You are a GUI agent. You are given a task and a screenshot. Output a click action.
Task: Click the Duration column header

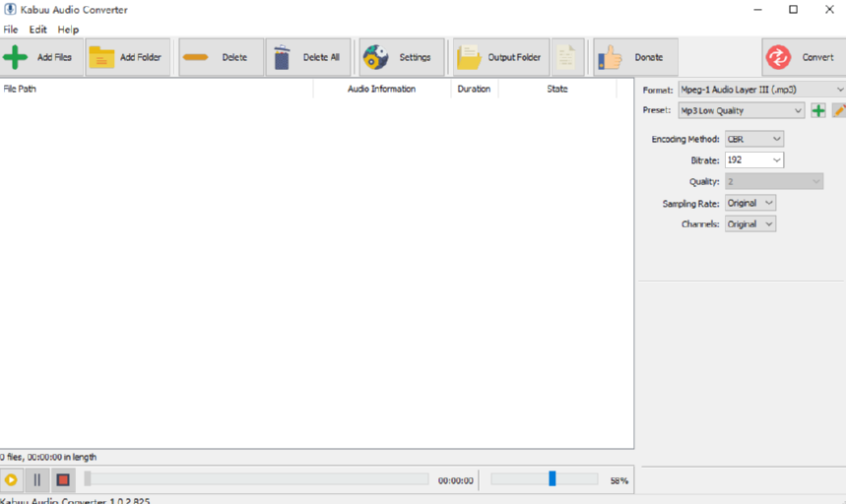click(x=475, y=89)
